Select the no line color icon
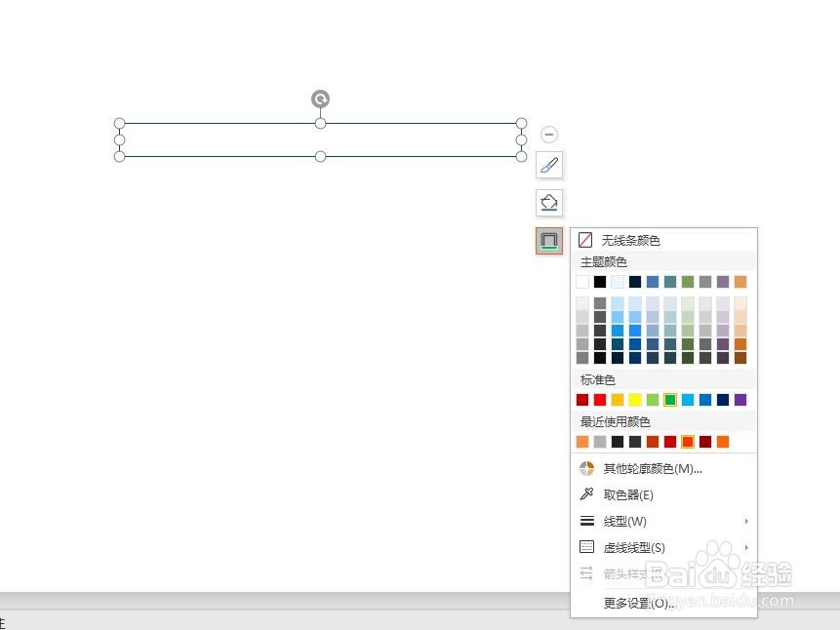 pyautogui.click(x=585, y=240)
